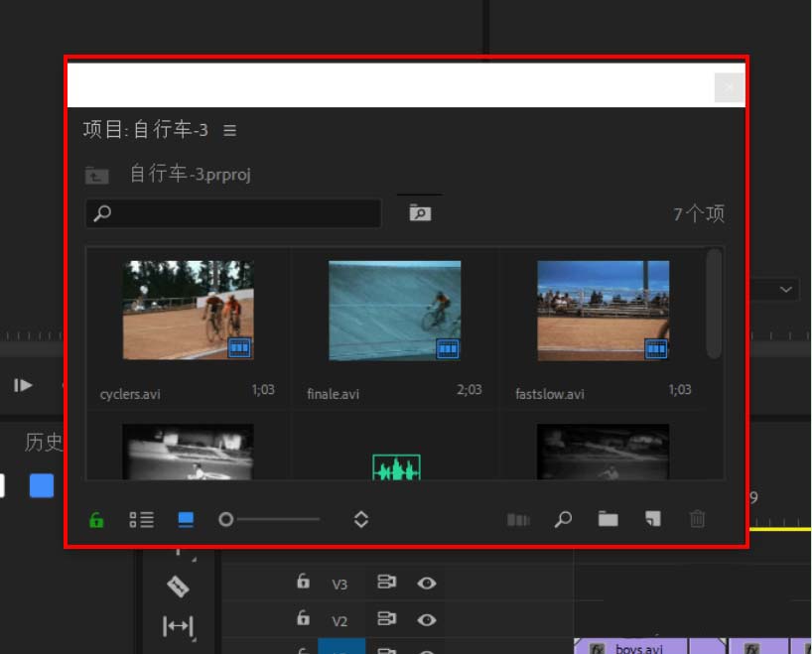The height and width of the screenshot is (654, 812).
Task: Switch the project panel to icon view
Action: click(x=186, y=519)
